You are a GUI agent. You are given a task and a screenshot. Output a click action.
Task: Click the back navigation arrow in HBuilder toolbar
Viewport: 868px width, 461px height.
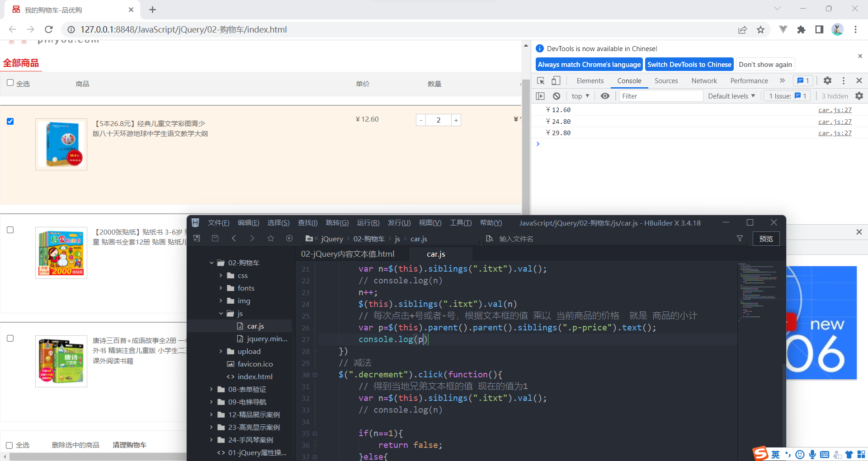(x=234, y=238)
